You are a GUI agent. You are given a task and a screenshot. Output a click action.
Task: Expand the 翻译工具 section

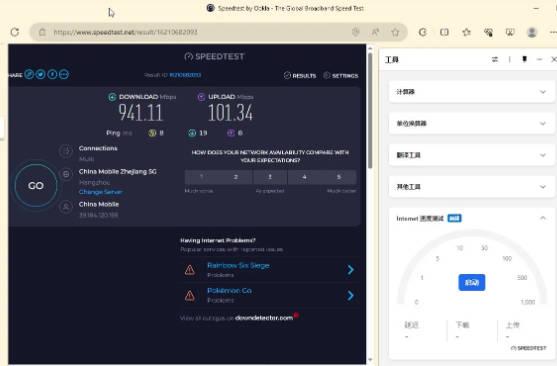(471, 155)
